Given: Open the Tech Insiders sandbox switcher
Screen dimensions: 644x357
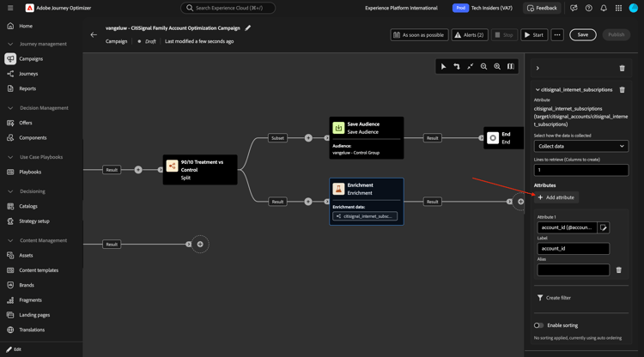Looking at the screenshot, I should pos(483,8).
